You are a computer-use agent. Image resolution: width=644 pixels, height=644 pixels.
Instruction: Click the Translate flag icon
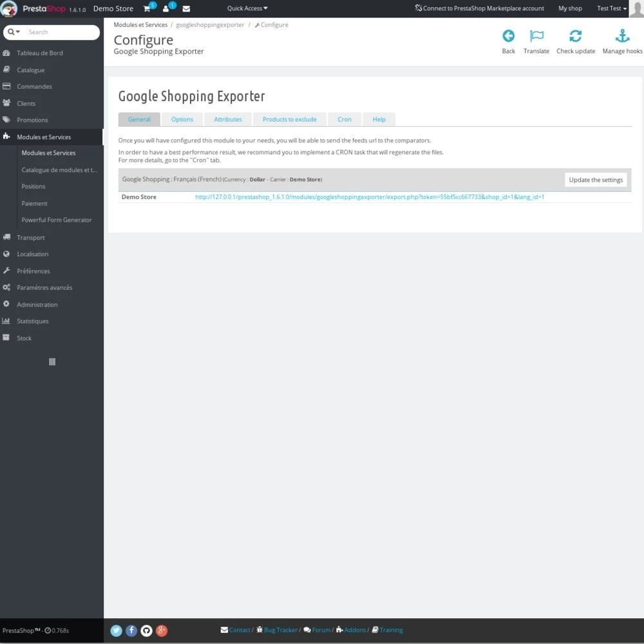pos(536,36)
